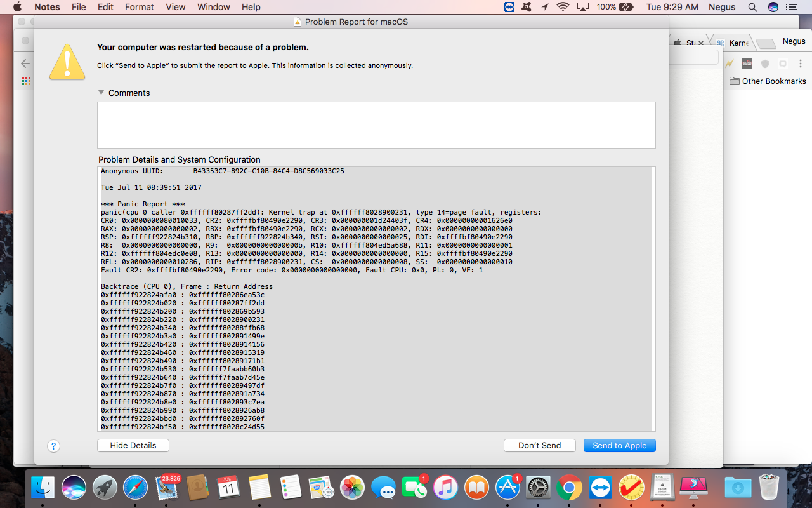Open Finder from the Dock
This screenshot has width=812, height=508.
point(43,488)
